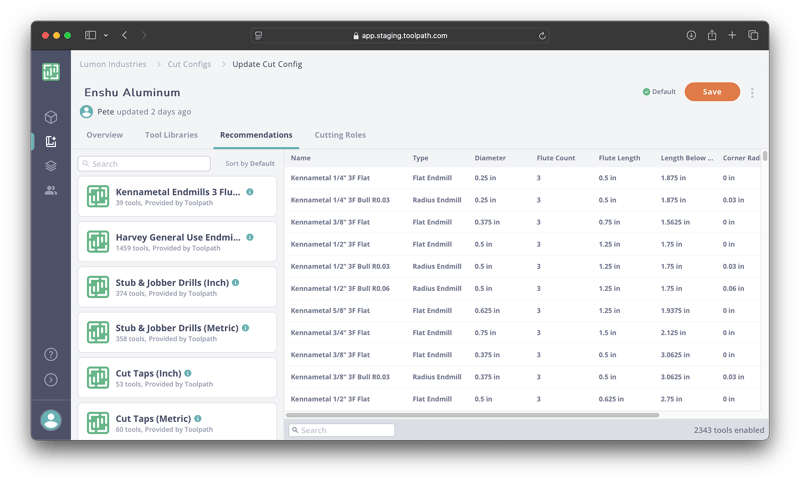Sort by Name column header
The height and width of the screenshot is (481, 800).
[x=301, y=158]
